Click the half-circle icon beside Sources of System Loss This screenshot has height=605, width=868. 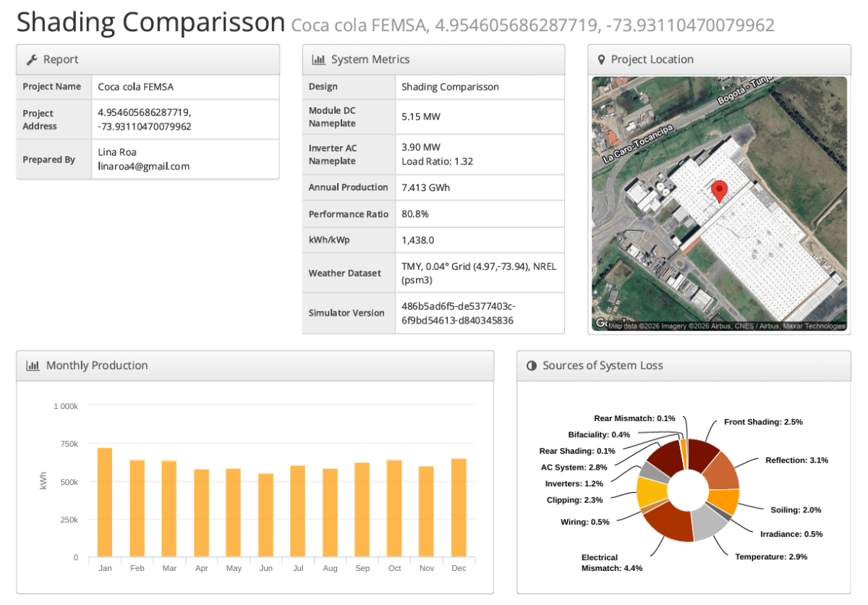point(532,366)
